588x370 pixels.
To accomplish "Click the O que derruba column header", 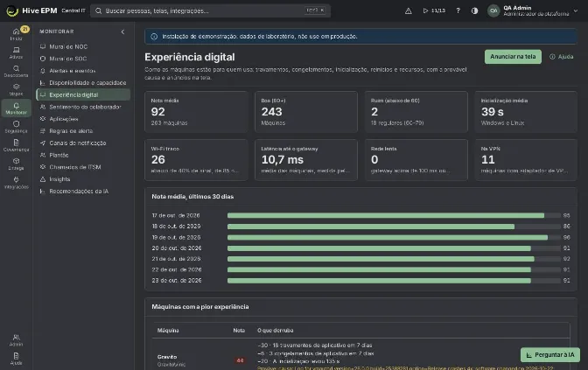I will click(276, 331).
